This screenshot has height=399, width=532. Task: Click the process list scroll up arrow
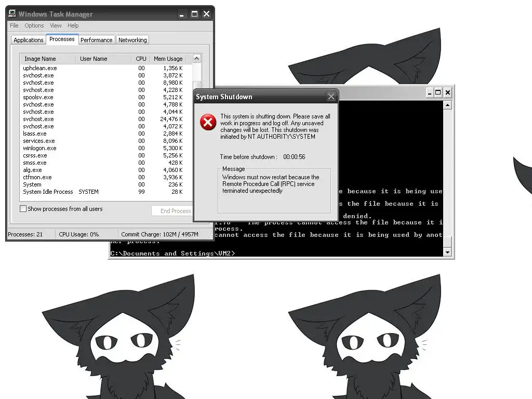pos(197,59)
